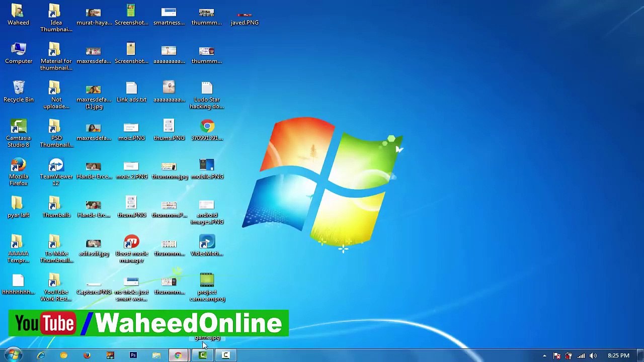Select the mobile.PNG file
This screenshot has width=644, height=362.
pyautogui.click(x=207, y=169)
